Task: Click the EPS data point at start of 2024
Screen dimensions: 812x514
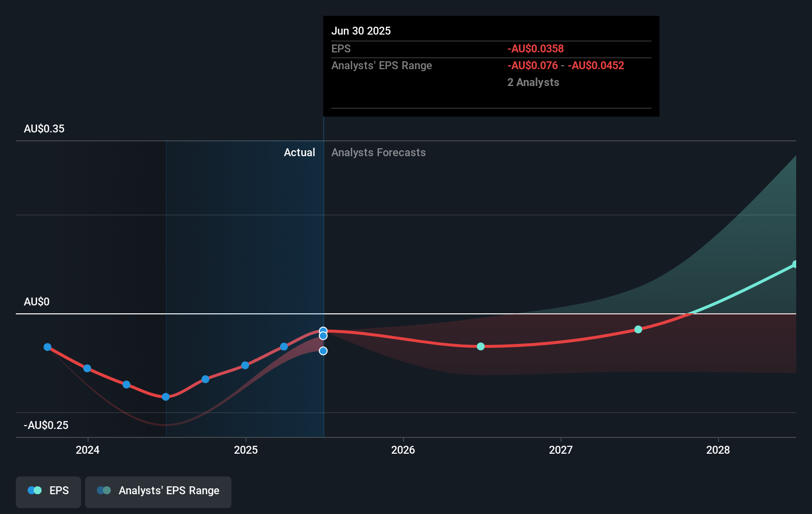Action: (87, 368)
